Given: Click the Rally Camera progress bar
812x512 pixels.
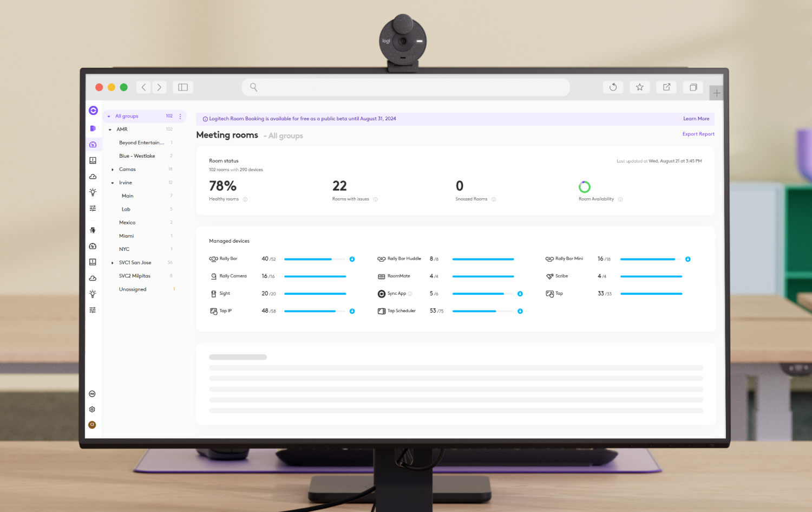Looking at the screenshot, I should pos(315,276).
